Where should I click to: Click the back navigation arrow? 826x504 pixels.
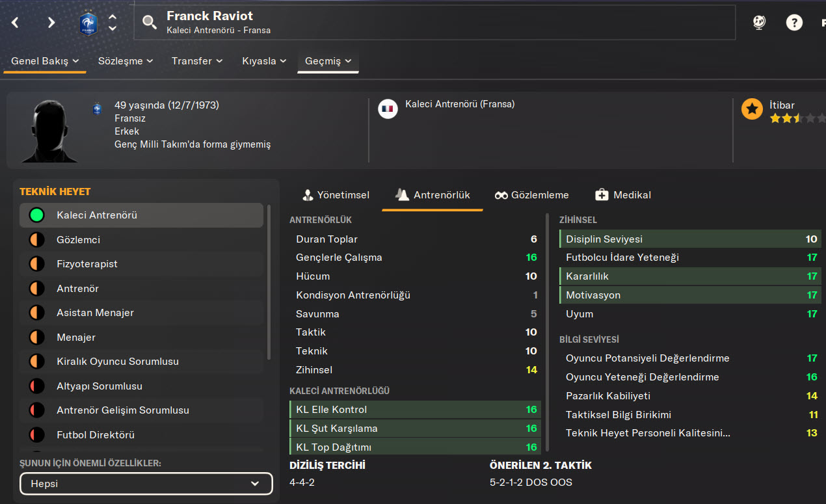point(15,23)
